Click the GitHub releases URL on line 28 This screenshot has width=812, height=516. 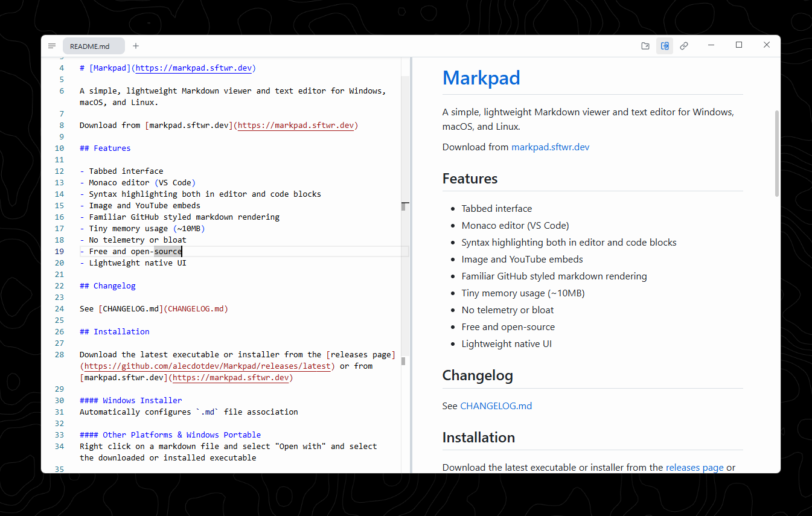pos(207,366)
